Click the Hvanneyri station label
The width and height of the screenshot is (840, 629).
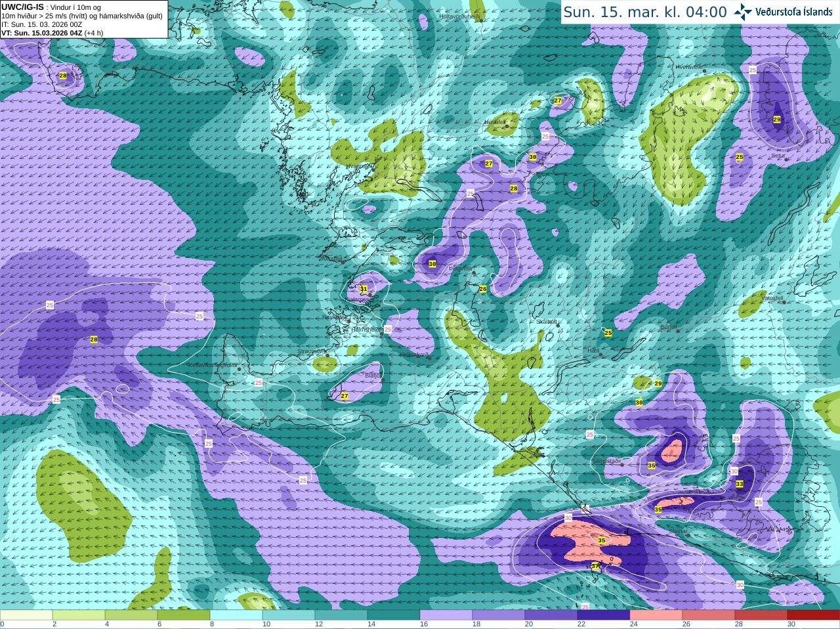click(360, 167)
